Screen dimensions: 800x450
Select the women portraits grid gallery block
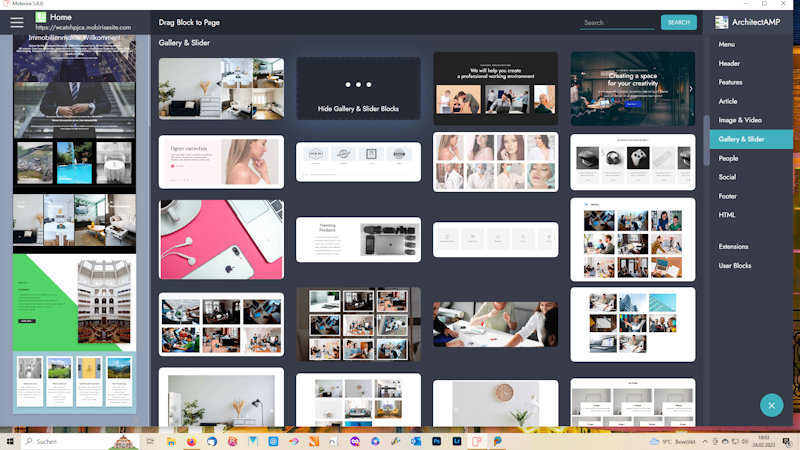tap(495, 162)
